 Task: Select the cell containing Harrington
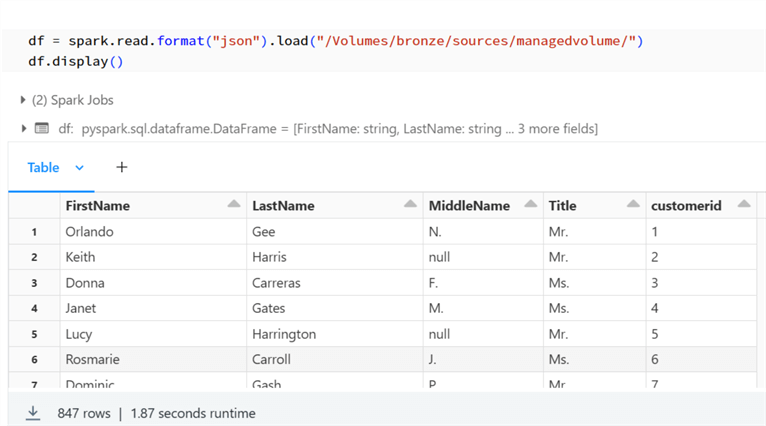[x=335, y=334]
